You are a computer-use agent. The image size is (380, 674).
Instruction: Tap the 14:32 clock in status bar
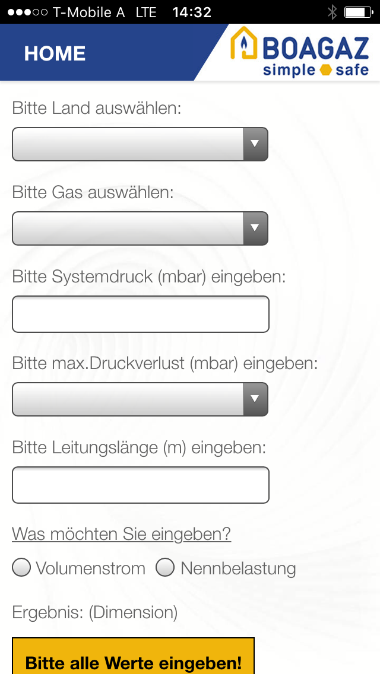[192, 12]
